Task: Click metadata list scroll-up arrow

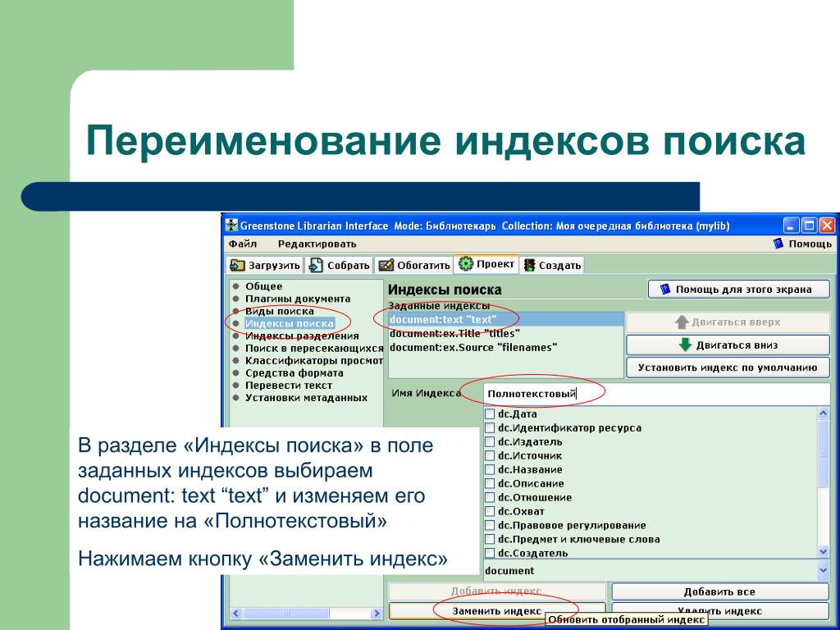Action: pyautogui.click(x=824, y=413)
